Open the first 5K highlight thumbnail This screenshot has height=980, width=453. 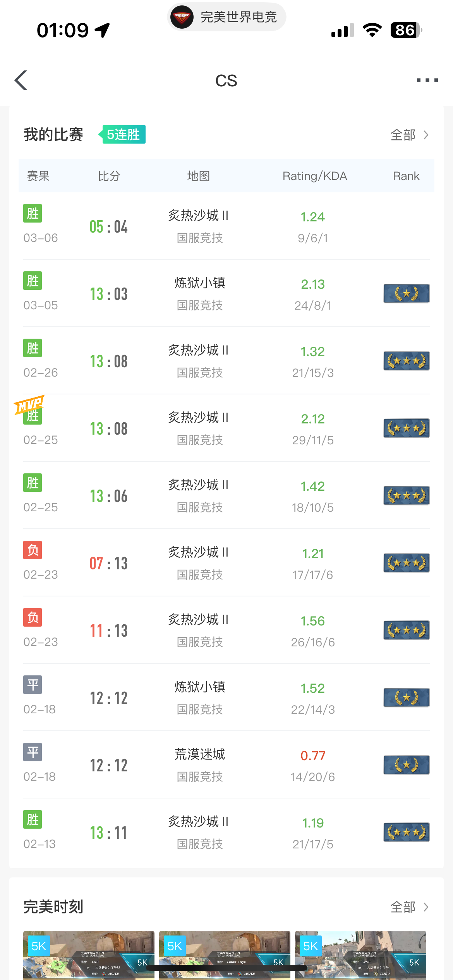(x=89, y=954)
